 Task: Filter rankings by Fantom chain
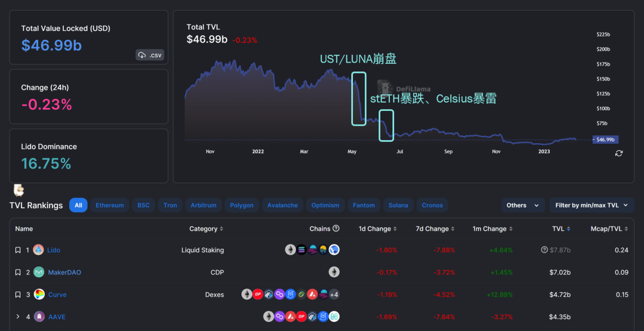coord(364,205)
